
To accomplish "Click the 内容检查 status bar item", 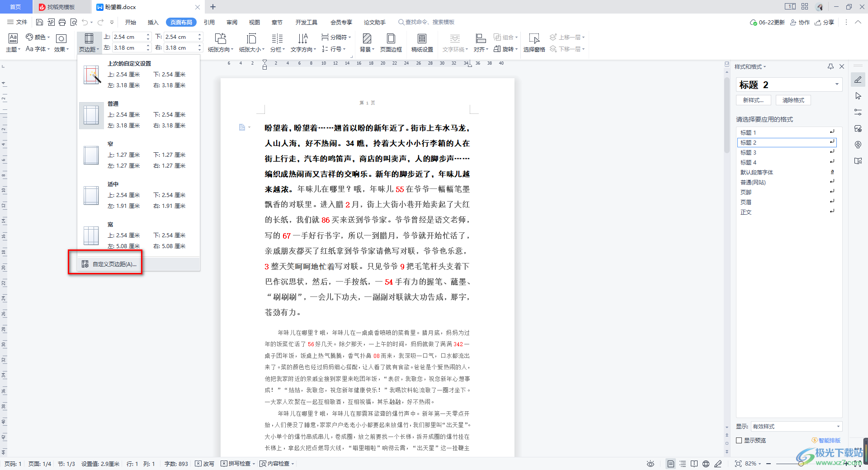I will click(x=277, y=464).
